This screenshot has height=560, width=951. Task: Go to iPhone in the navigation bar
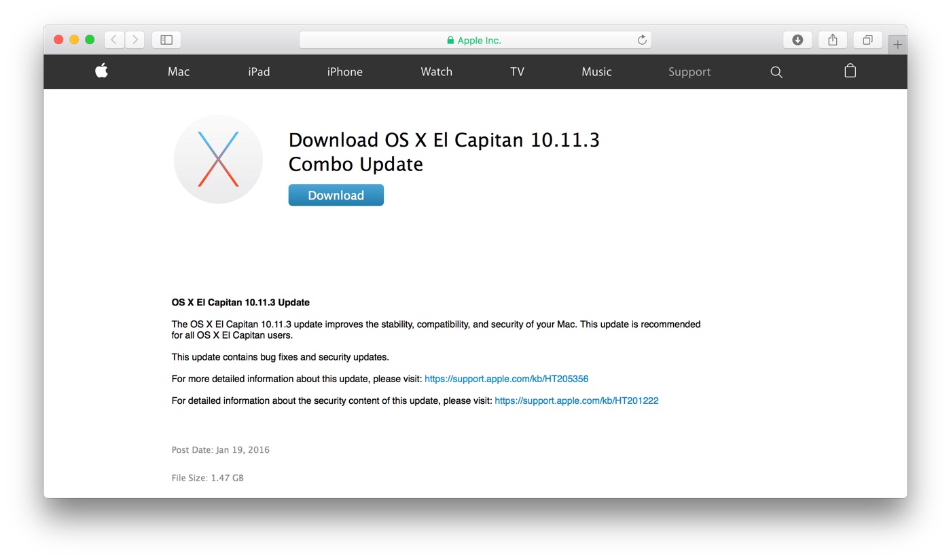345,72
